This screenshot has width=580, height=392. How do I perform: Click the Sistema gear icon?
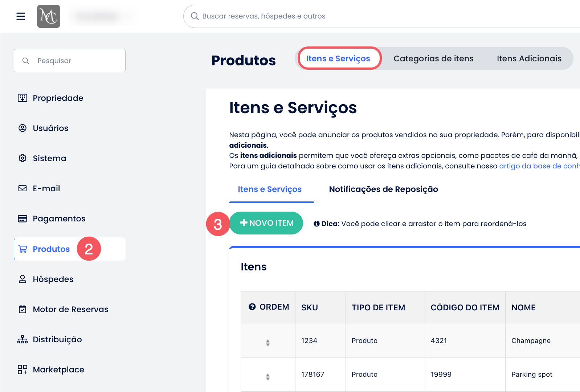[23, 158]
